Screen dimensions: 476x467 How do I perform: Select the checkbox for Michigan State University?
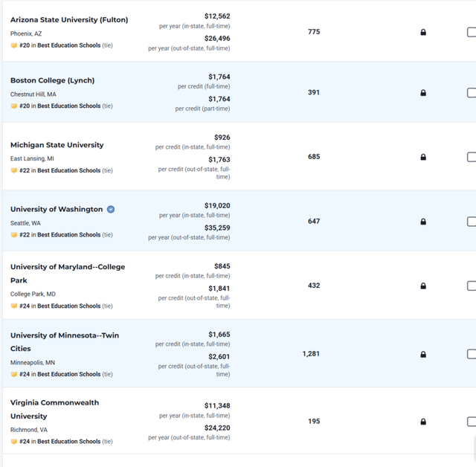472,157
